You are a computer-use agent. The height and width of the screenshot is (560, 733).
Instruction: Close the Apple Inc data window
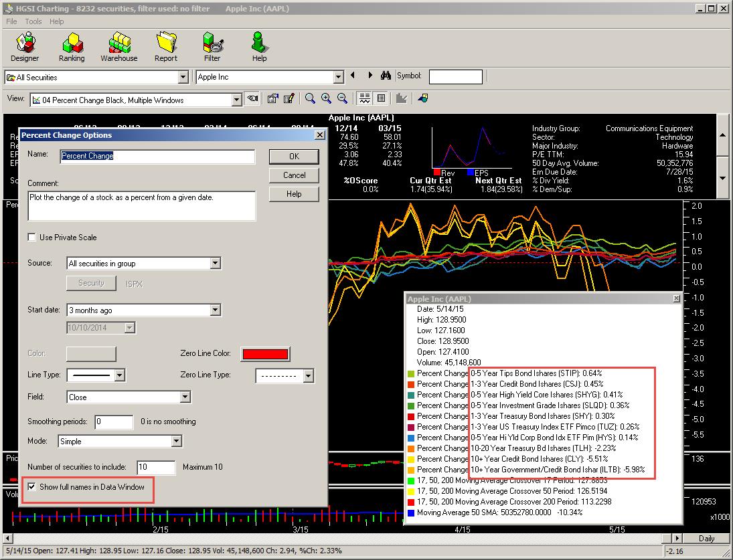pos(677,298)
